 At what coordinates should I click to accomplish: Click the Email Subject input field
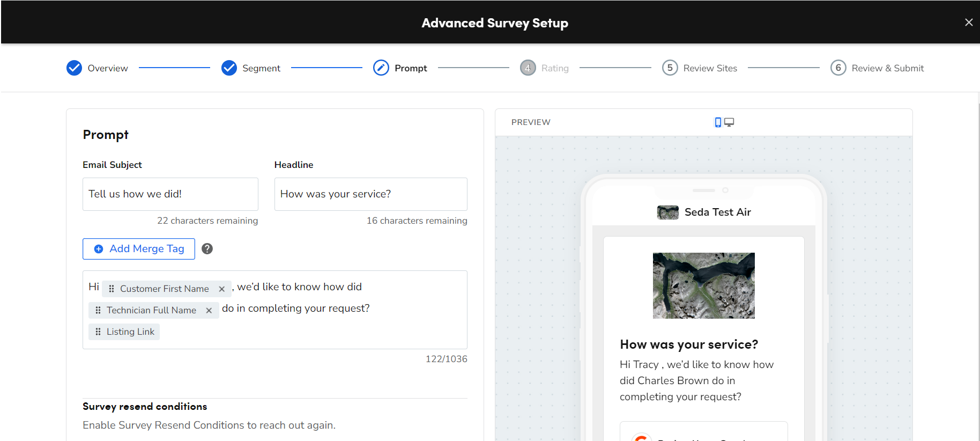click(x=170, y=194)
